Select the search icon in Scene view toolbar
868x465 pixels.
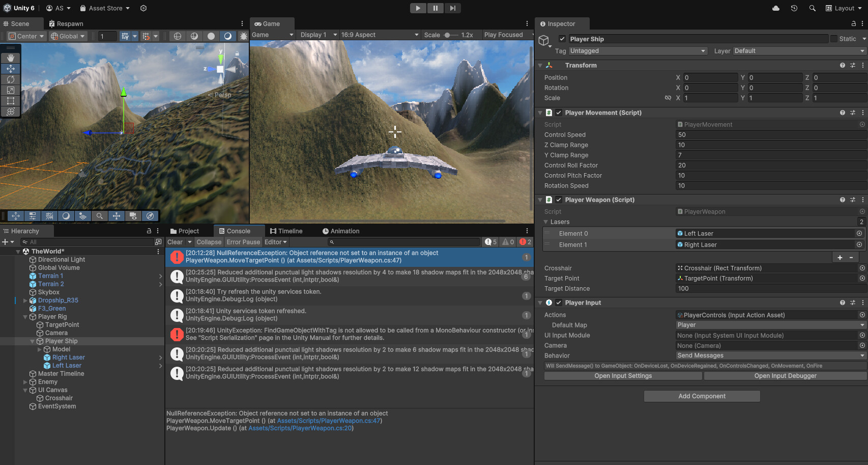[x=100, y=215]
